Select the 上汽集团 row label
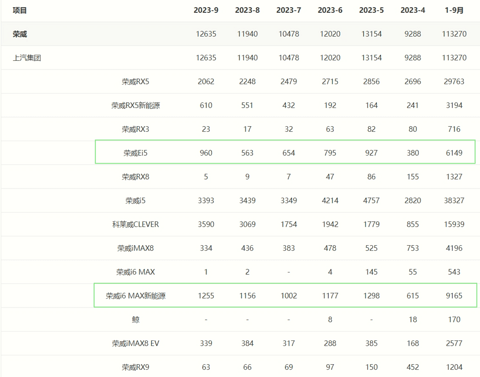 [27, 58]
